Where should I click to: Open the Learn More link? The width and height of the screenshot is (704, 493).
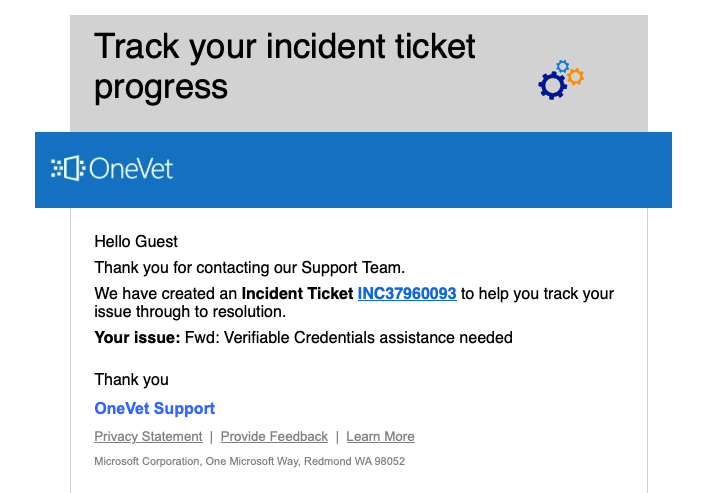point(380,436)
